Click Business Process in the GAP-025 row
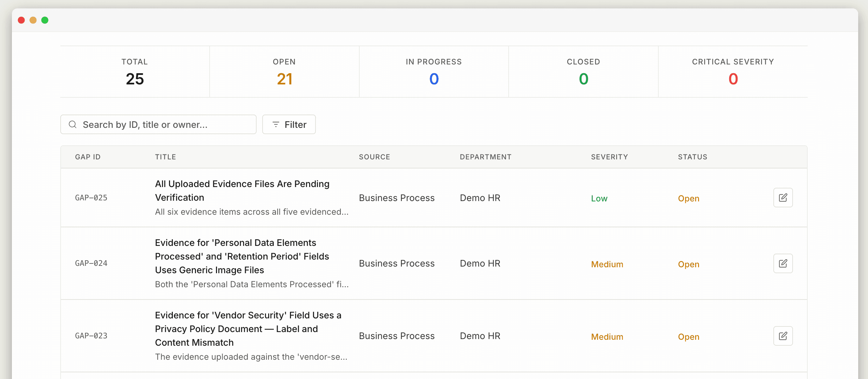The image size is (868, 379). [396, 198]
